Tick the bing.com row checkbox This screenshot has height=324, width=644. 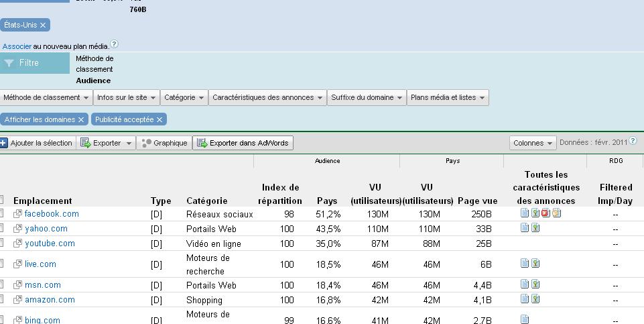(1, 319)
